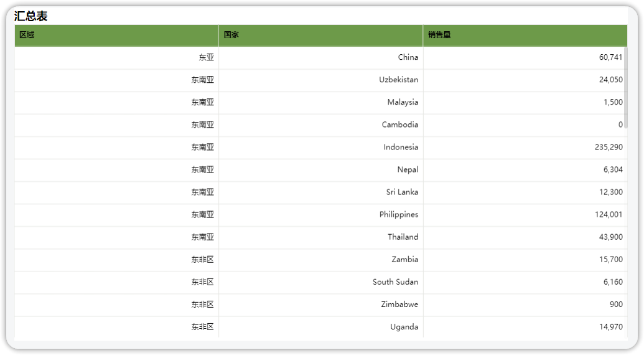Click the vertical scrollbar thumb of the table
Viewport: 644px width, 355px height.
tap(625, 88)
